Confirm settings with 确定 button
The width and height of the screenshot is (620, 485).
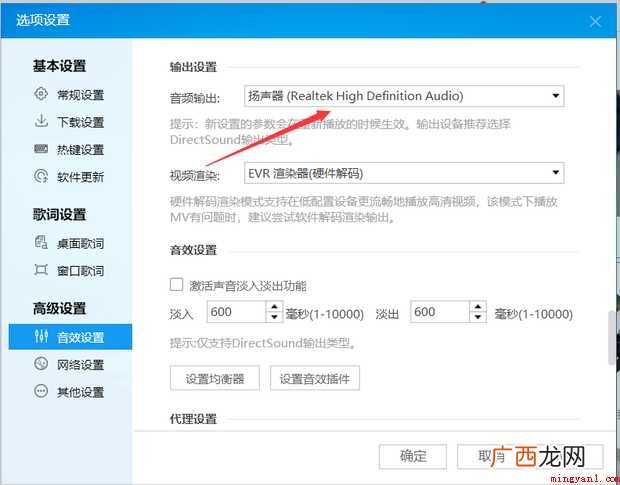[x=413, y=457]
